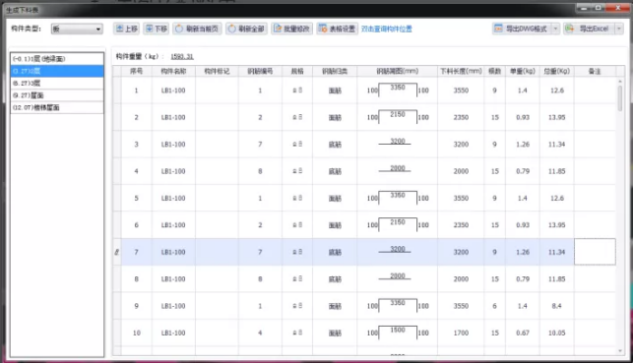Click the table vertical scrollbar thumb

pos(620,98)
